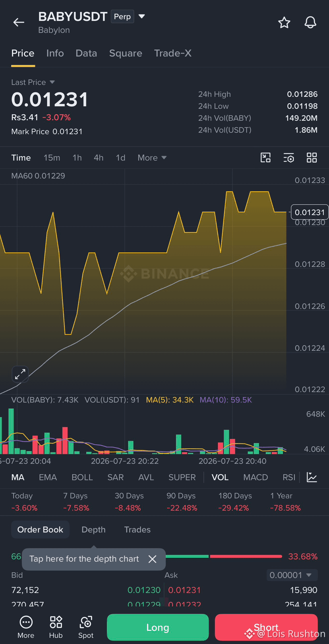Screen dimensions: 329x644
Task: Switch to the Data tab
Action: pos(86,53)
